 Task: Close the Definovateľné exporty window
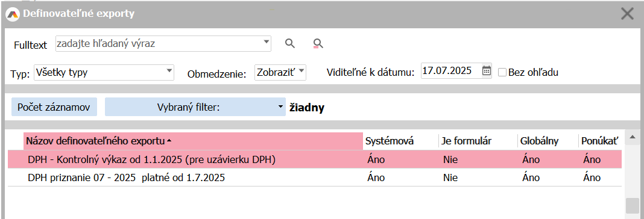[627, 14]
